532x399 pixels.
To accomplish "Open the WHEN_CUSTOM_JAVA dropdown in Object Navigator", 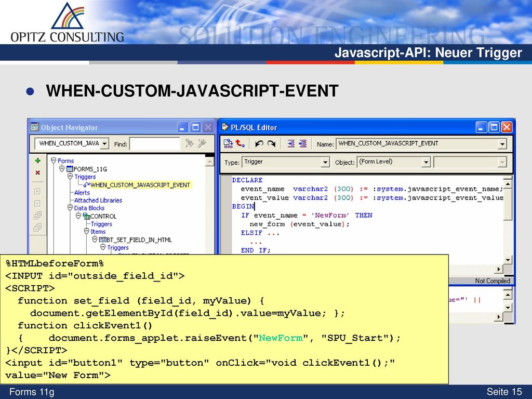I will coord(105,144).
